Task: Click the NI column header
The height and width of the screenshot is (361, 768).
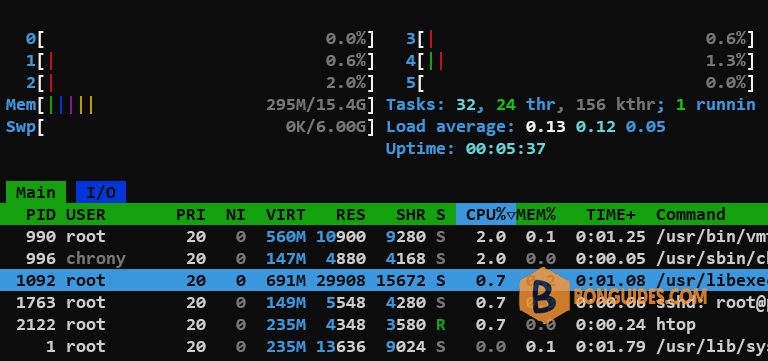Action: [x=236, y=214]
